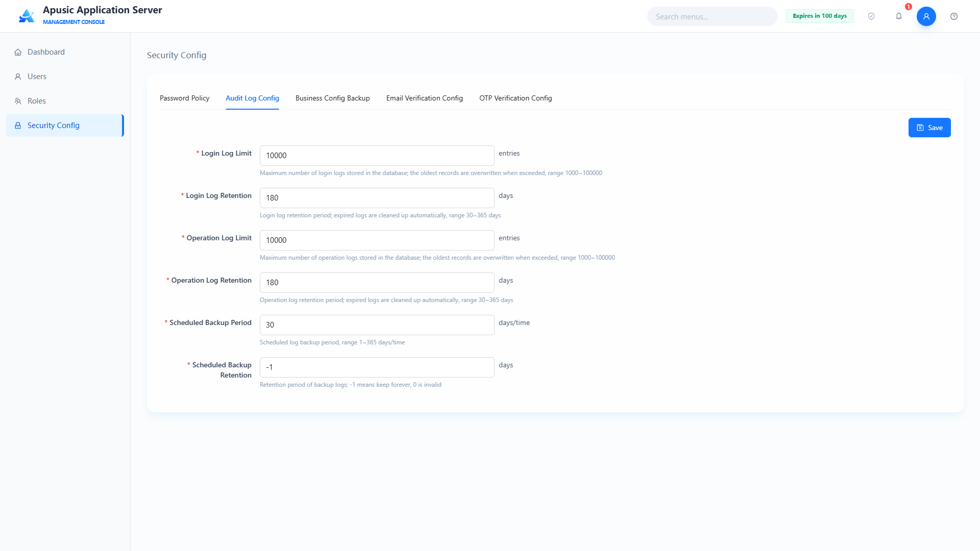Click the Login Log Limit label
This screenshot has height=551, width=980.
pos(226,153)
